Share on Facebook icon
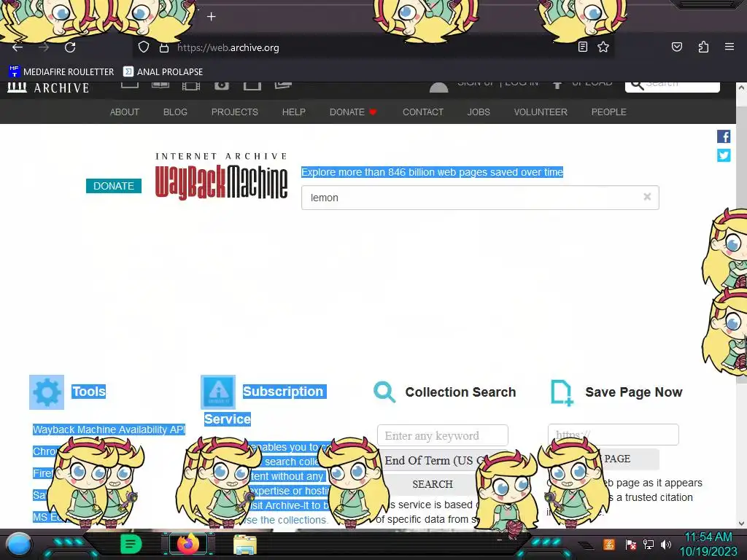The height and width of the screenshot is (560, 747). click(x=723, y=136)
